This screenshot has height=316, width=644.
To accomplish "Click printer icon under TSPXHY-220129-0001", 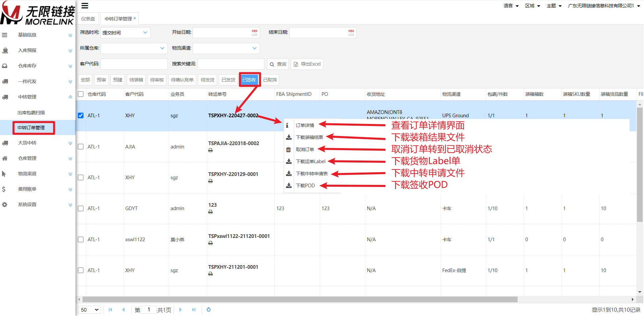I will coord(210,181).
